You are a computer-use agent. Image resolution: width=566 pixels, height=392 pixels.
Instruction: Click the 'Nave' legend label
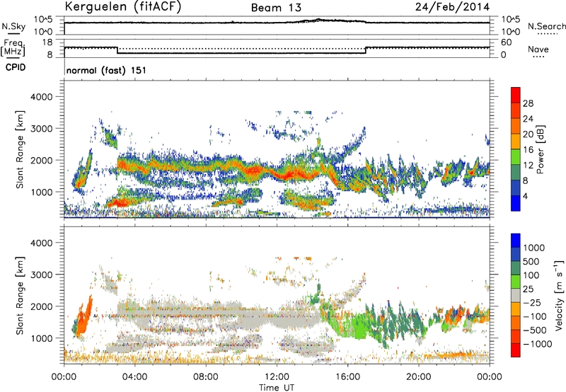tap(538, 49)
